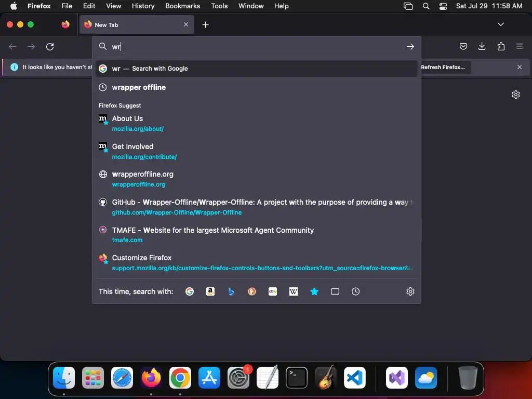Open Control Center in menu bar
The image size is (532, 399).
coord(443,6)
